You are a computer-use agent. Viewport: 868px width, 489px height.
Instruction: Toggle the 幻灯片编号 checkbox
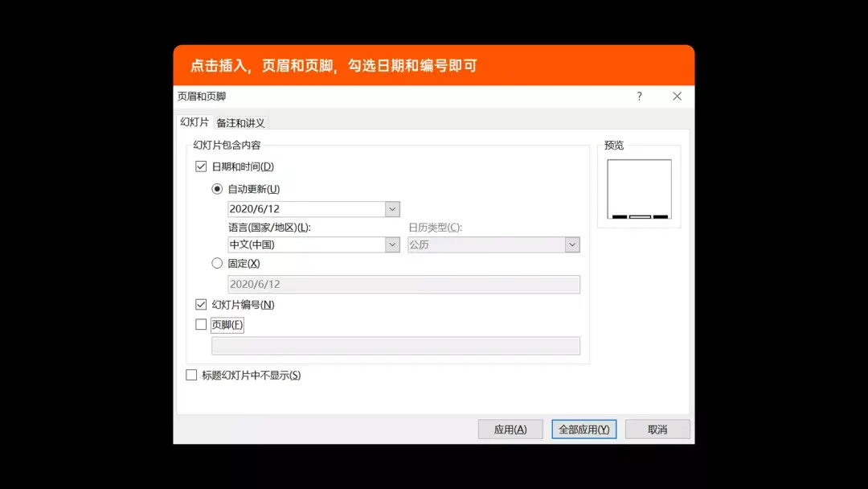tap(201, 305)
